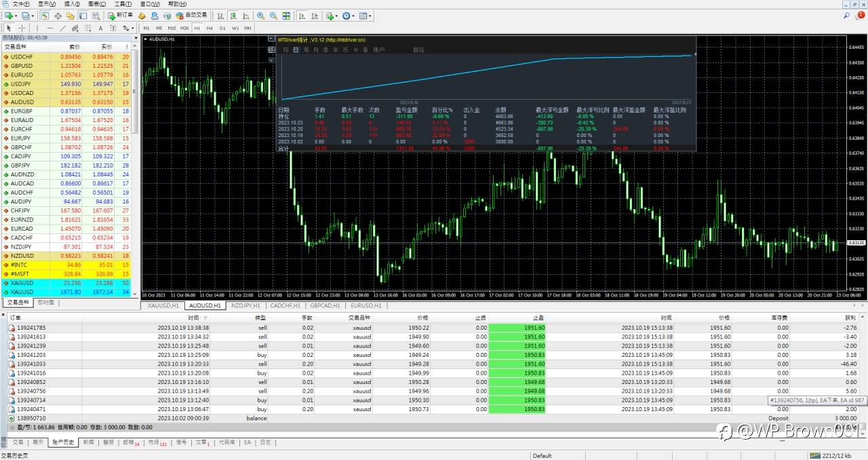Select the XAUUSD row in Market Watch

tap(22, 292)
